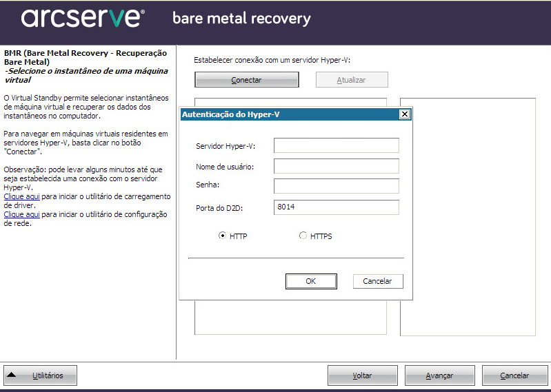Viewport: 551px width, 392px height.
Task: Select the HTTP radio button
Action: pos(222,236)
